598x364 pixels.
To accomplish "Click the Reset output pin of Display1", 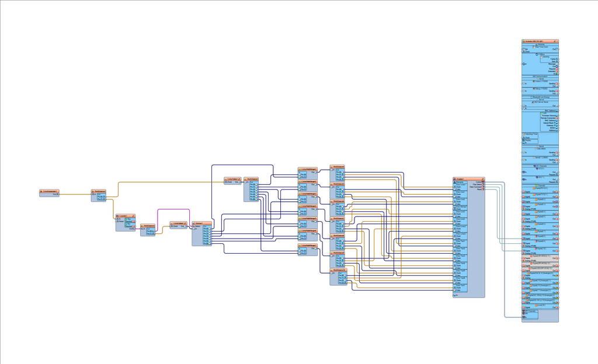I will (x=481, y=189).
